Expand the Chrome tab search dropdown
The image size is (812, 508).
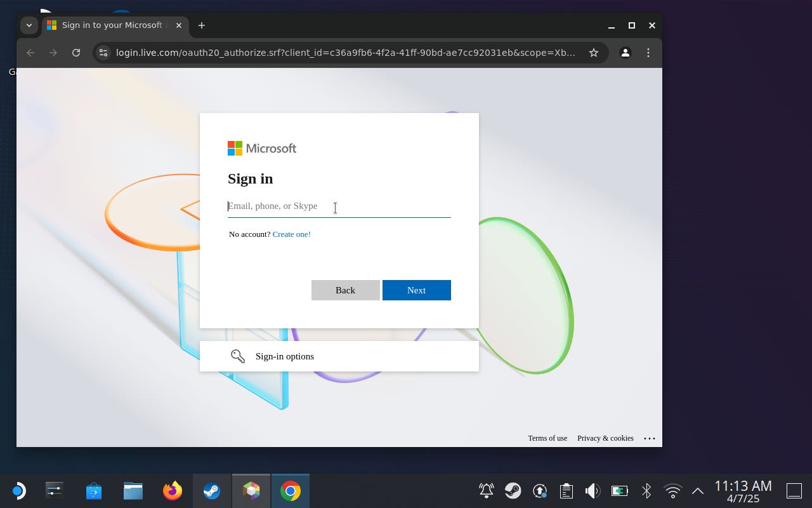click(29, 25)
